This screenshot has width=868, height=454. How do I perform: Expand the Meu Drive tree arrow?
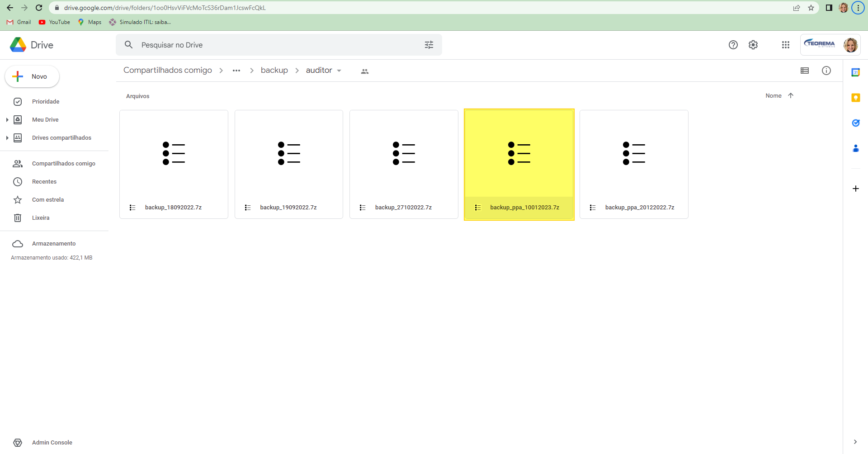click(x=7, y=120)
